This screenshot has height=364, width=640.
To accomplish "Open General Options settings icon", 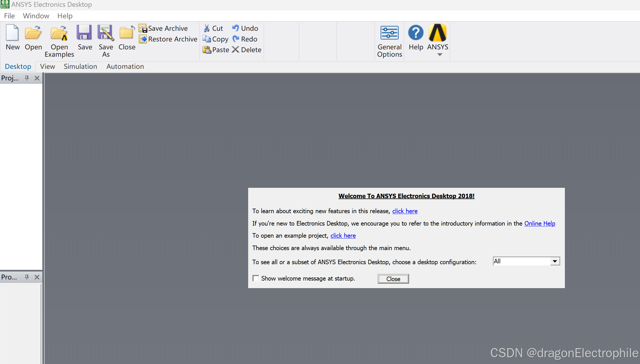I will coord(389,33).
